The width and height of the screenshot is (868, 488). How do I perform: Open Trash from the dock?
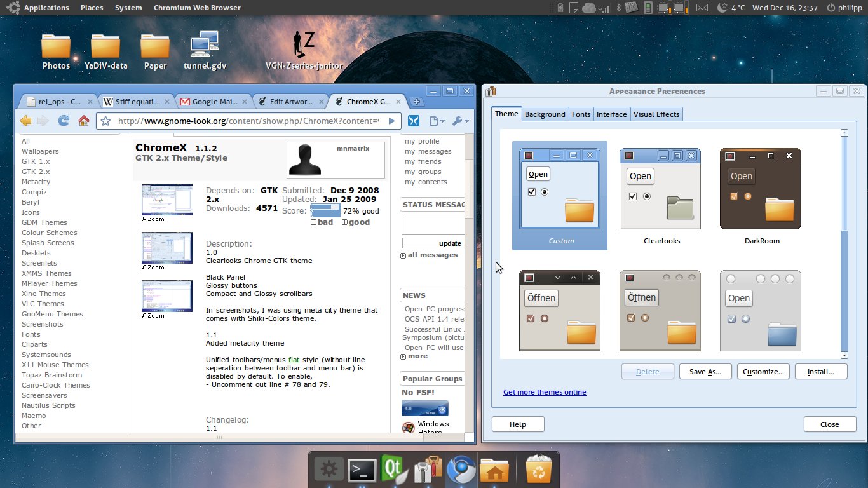click(539, 470)
